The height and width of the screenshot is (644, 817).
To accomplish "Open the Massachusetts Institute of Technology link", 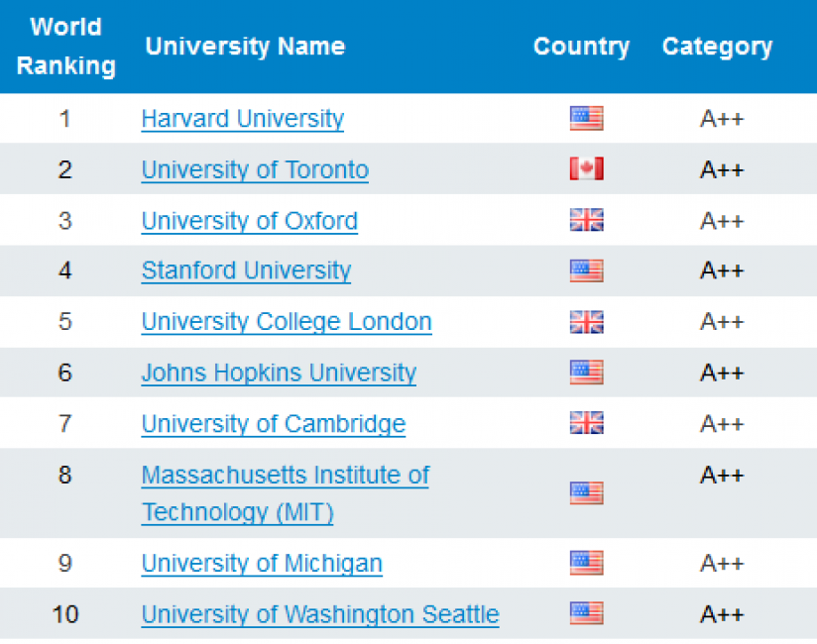I will pos(285,493).
